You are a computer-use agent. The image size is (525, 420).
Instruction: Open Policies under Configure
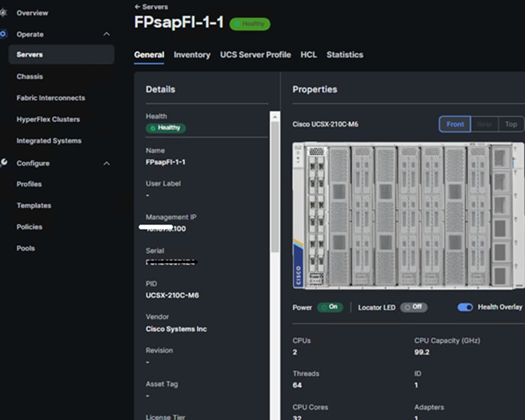pyautogui.click(x=29, y=227)
